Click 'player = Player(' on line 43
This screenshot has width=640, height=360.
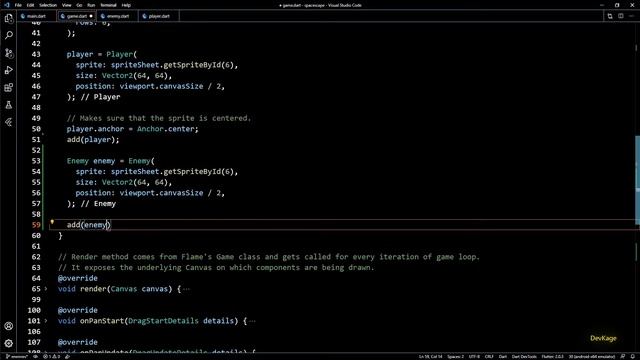pos(102,54)
